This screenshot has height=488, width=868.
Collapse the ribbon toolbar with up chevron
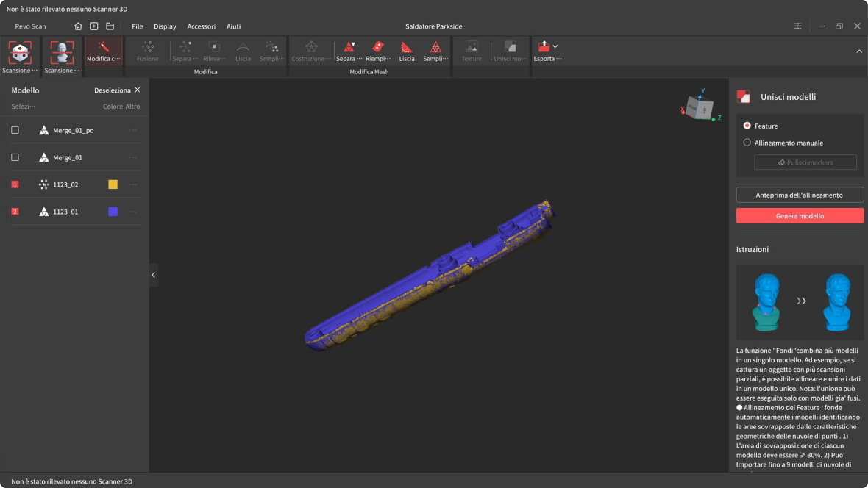[x=859, y=51]
